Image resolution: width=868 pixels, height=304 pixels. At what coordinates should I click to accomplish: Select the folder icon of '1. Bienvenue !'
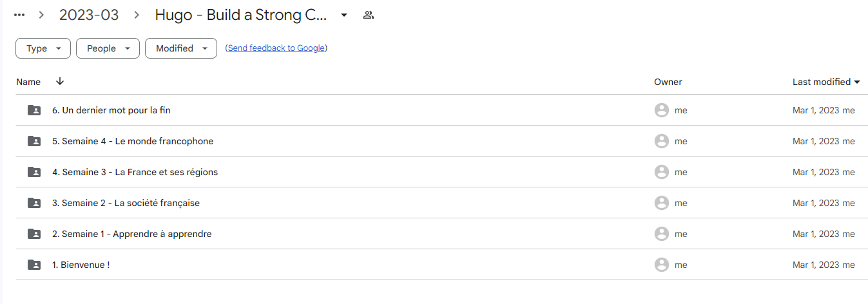point(34,265)
